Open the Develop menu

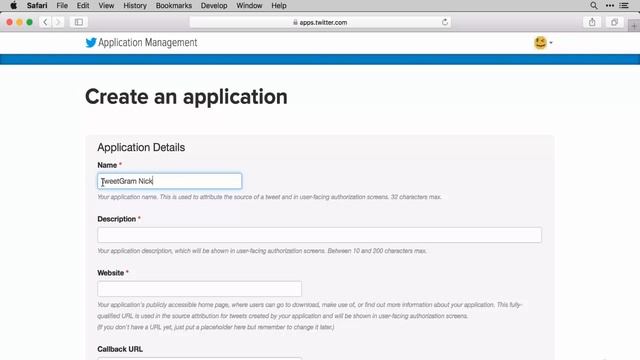coord(214,6)
